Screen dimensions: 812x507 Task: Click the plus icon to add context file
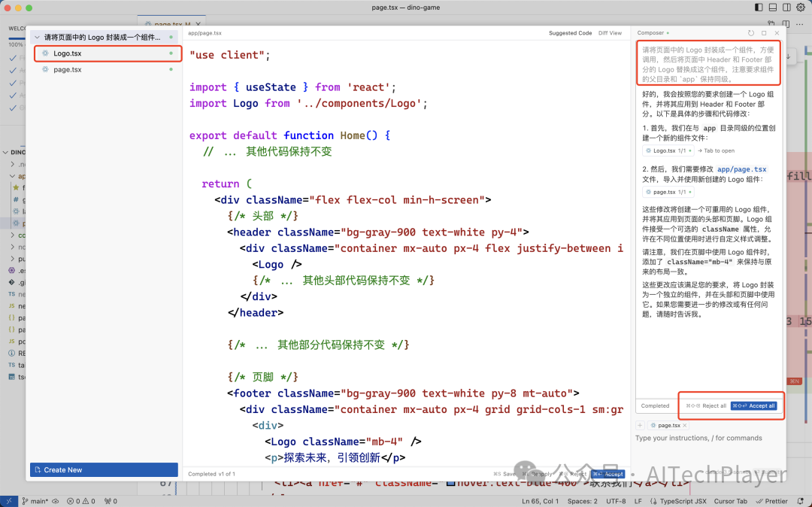[640, 425]
